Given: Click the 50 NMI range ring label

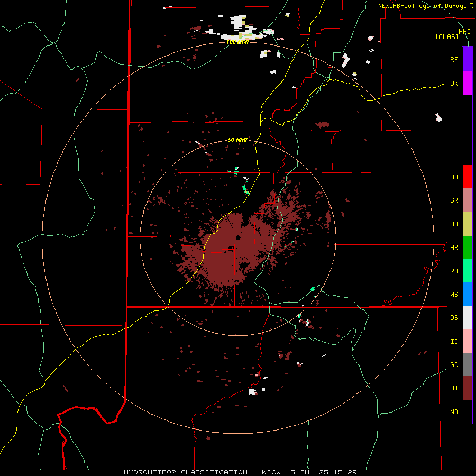Looking at the screenshot, I should tap(237, 140).
